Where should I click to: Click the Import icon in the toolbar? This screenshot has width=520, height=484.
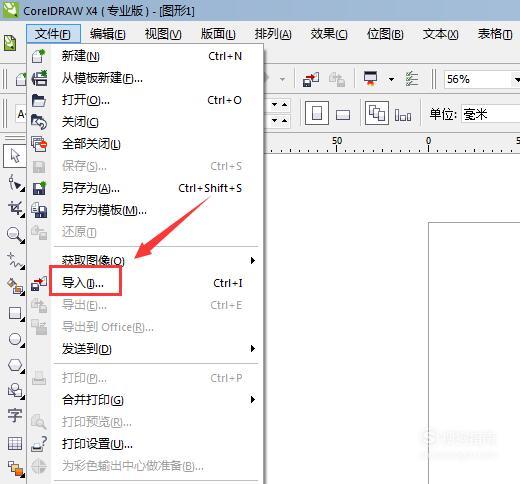pyautogui.click(x=311, y=79)
